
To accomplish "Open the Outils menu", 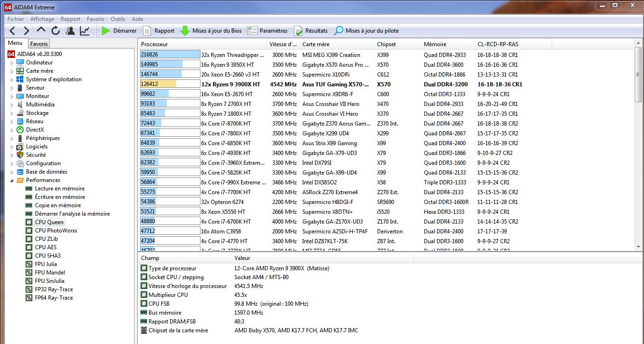I will [x=118, y=19].
